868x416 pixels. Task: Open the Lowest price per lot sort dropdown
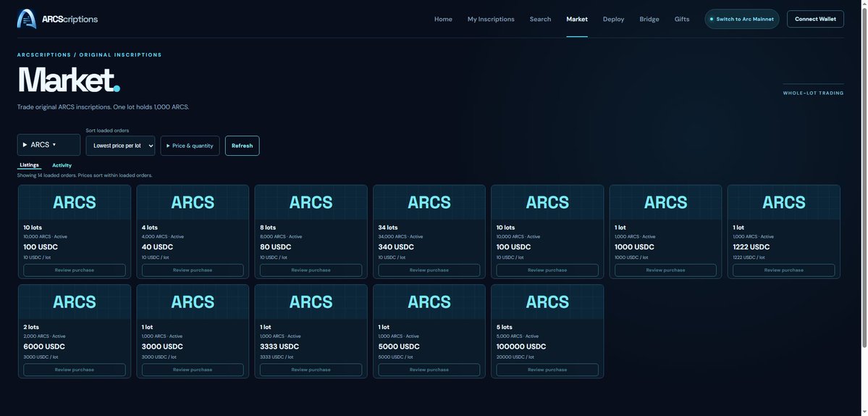[120, 146]
